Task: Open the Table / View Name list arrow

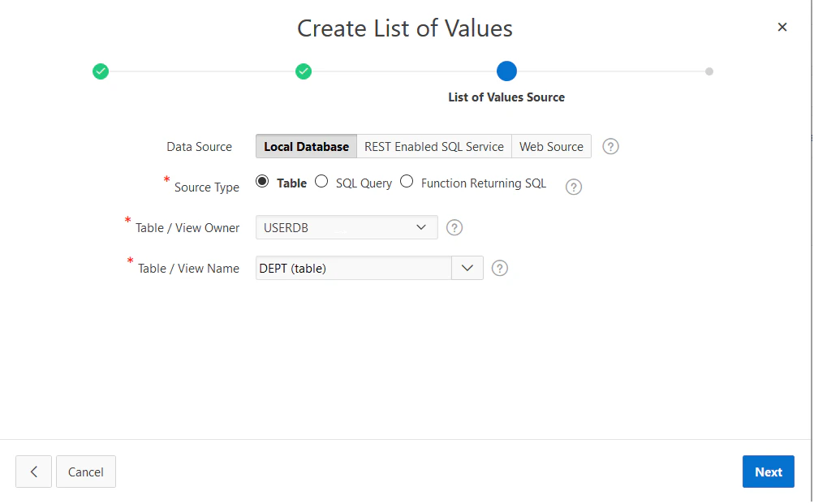Action: point(467,268)
